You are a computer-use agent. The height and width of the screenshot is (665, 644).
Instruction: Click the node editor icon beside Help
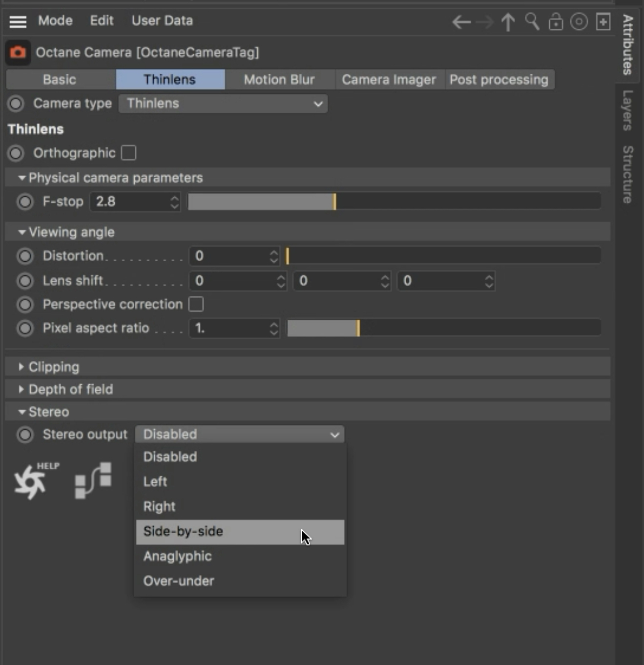(93, 480)
